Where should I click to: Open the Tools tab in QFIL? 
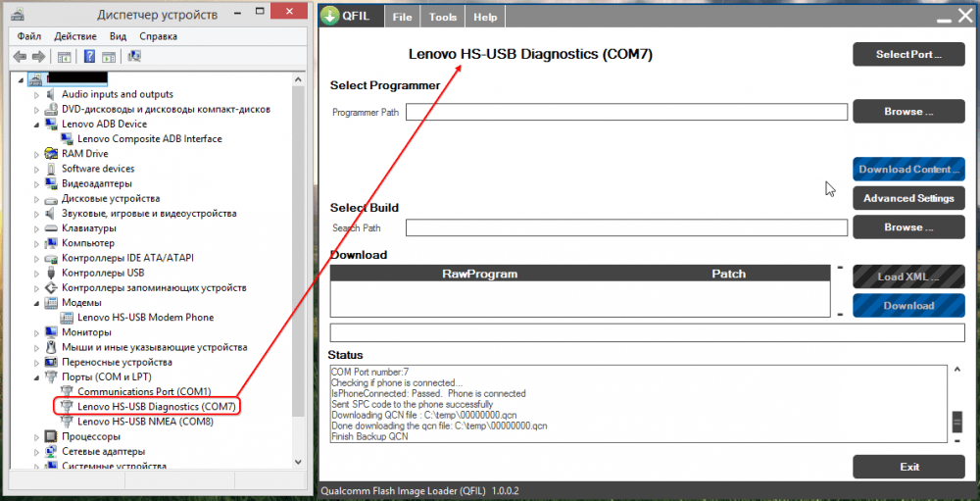442,17
